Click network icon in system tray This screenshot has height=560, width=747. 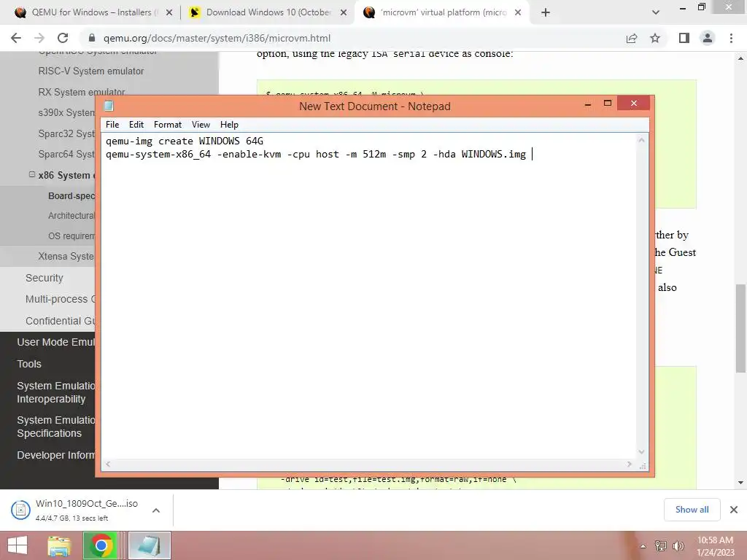[661, 546]
